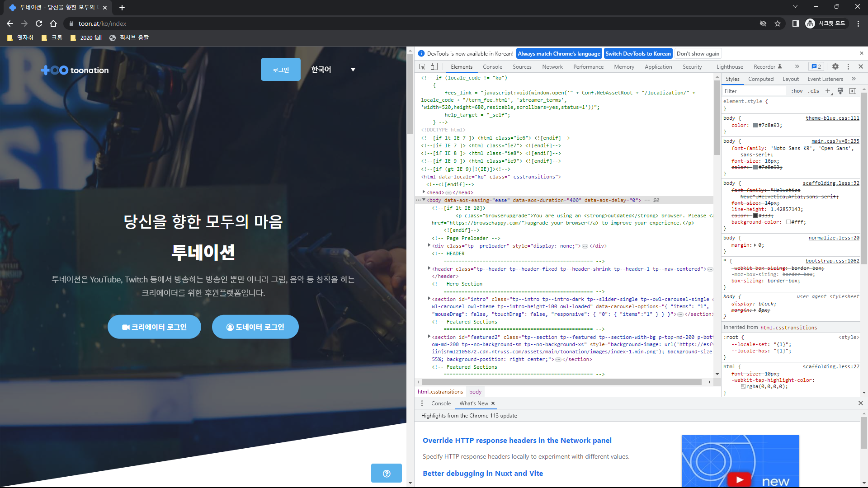Expand the header tp--header node
The height and width of the screenshot is (488, 868).
(x=429, y=268)
